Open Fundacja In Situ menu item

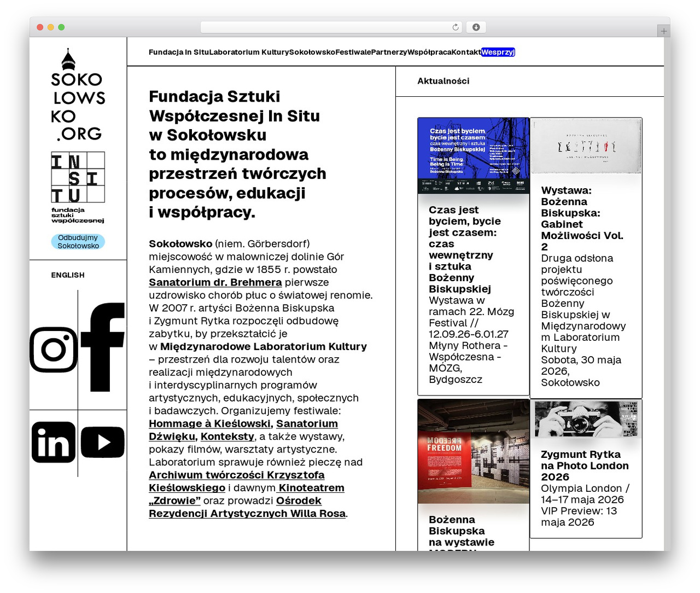pos(179,52)
